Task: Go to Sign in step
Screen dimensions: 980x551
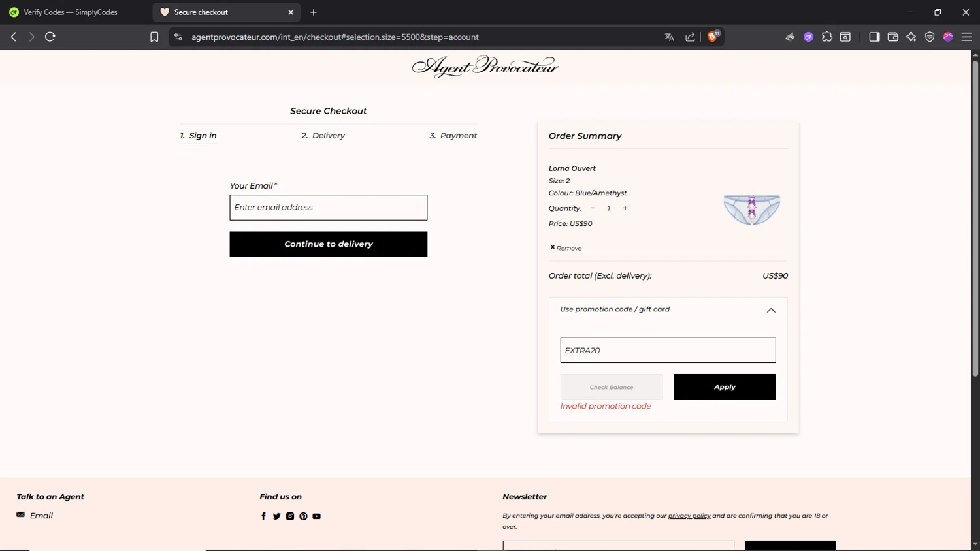Action: (199, 136)
